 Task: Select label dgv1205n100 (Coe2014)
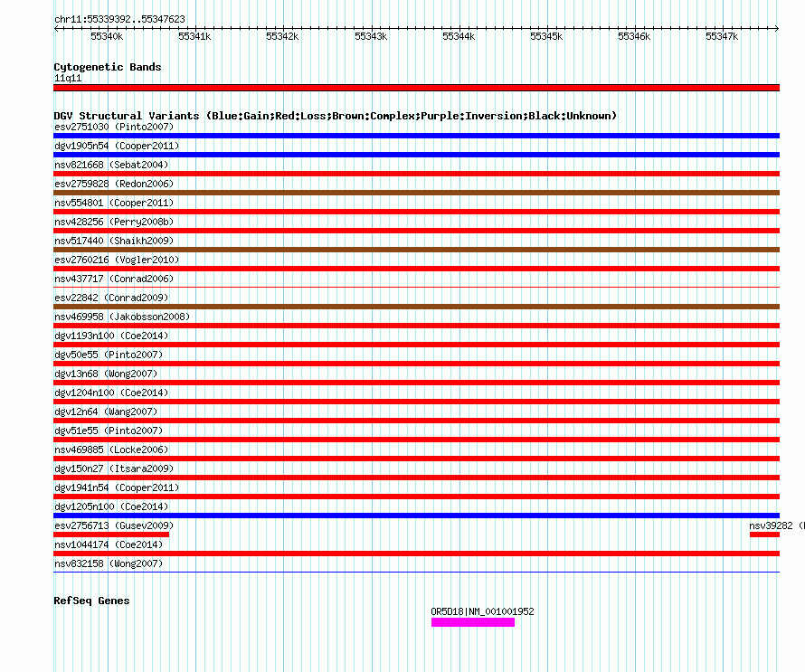coord(111,506)
